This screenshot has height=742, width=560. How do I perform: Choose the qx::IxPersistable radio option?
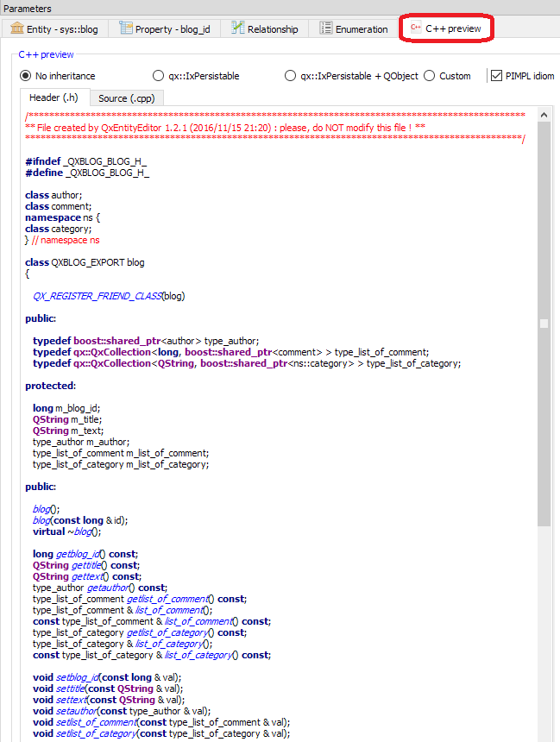click(158, 76)
